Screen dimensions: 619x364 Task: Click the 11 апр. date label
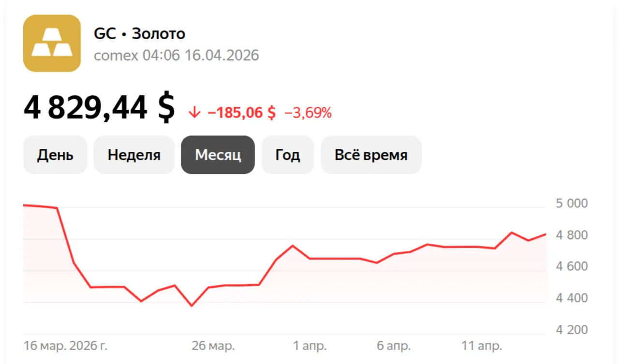[482, 346]
